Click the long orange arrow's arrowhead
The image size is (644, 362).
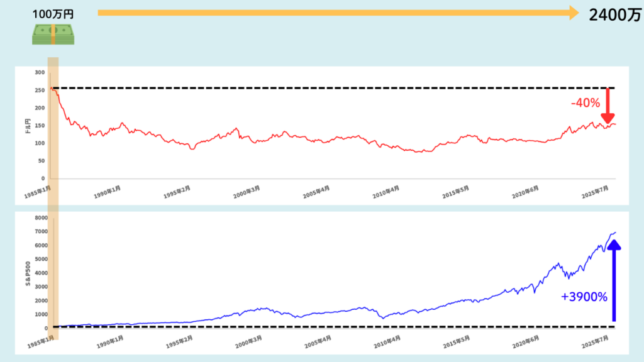pyautogui.click(x=572, y=13)
